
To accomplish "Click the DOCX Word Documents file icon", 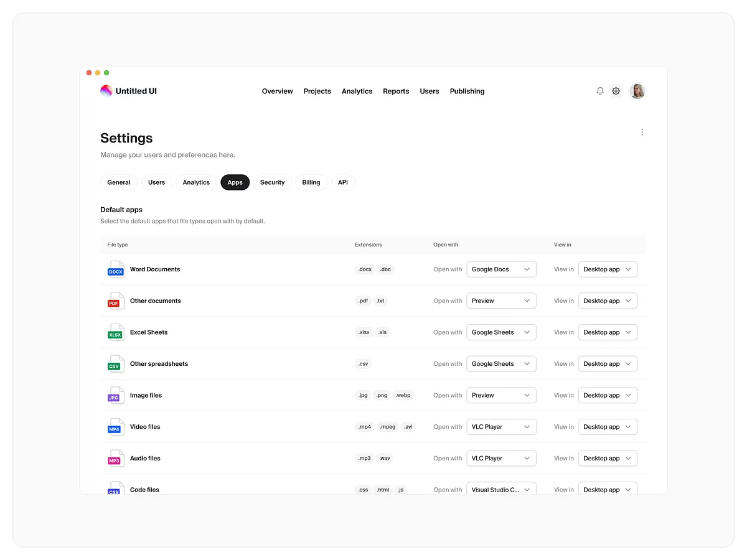I will point(115,269).
